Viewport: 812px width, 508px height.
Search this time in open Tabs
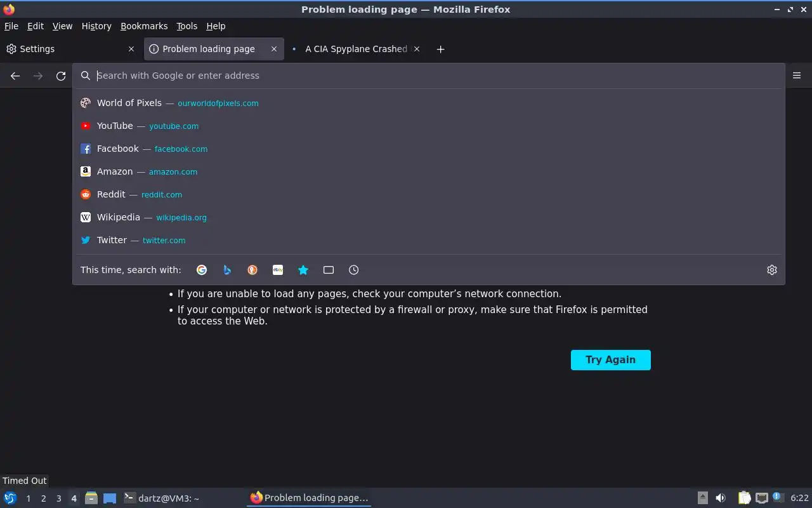[329, 270]
